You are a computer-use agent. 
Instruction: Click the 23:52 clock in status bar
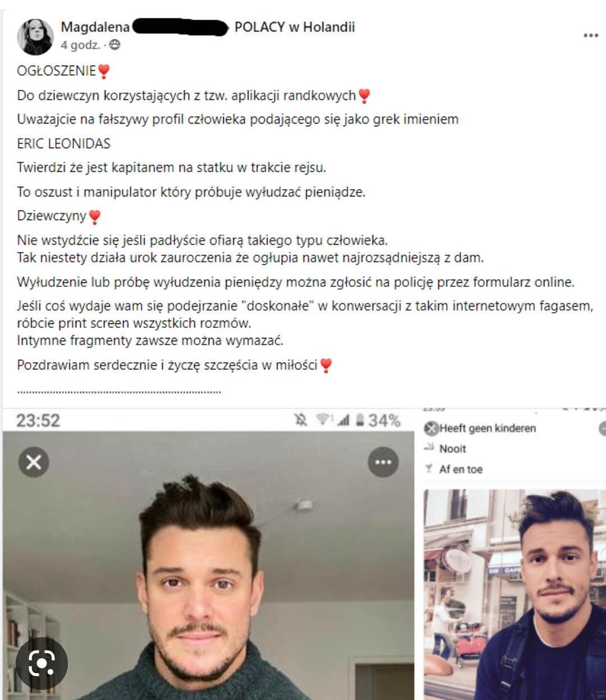pyautogui.click(x=38, y=420)
